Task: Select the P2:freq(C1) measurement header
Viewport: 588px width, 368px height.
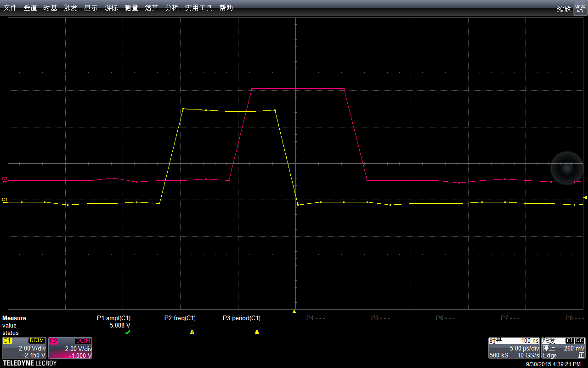Action: point(180,318)
